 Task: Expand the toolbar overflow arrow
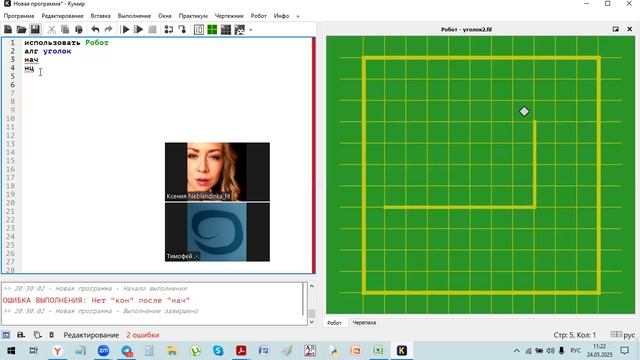251,30
